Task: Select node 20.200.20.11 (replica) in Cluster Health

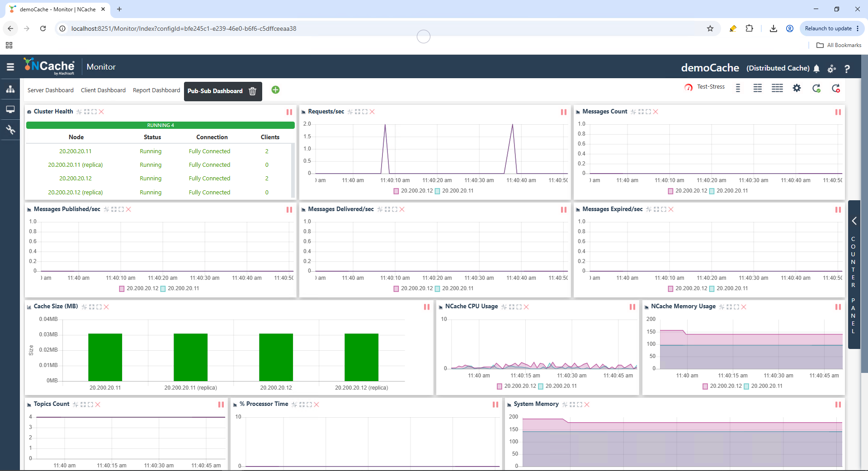Action: pos(75,165)
